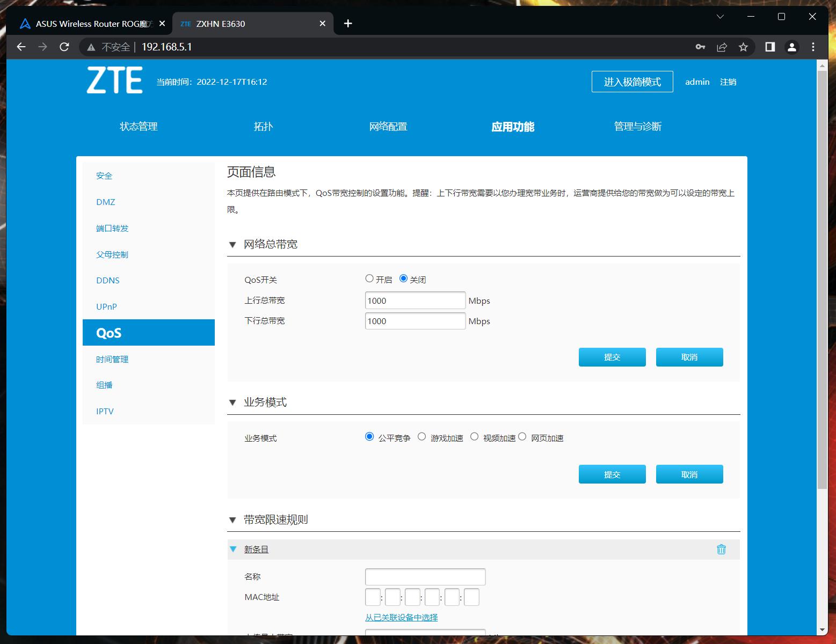Click the trash icon to delete the 新条目 rule
This screenshot has height=644, width=836.
coord(722,549)
